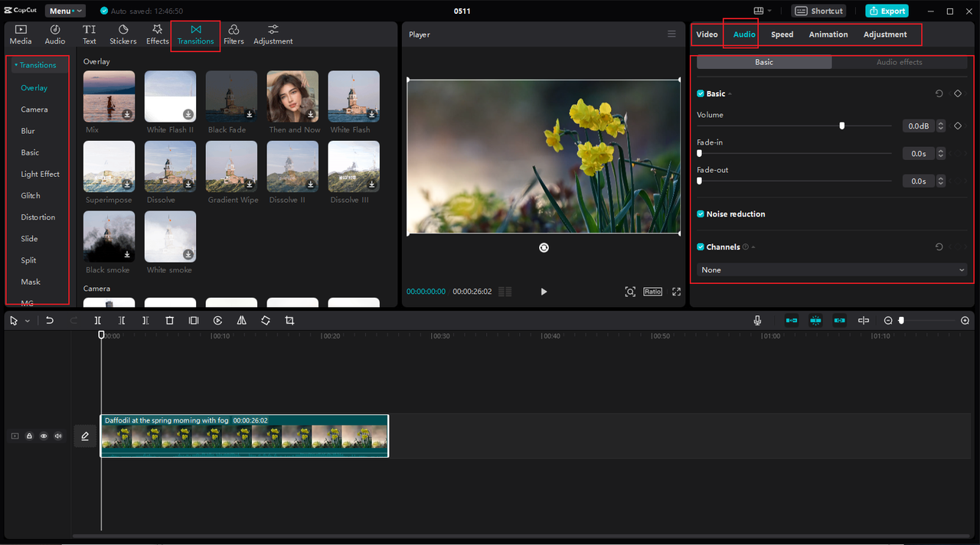Select the Light Effect transitions category

coord(40,175)
